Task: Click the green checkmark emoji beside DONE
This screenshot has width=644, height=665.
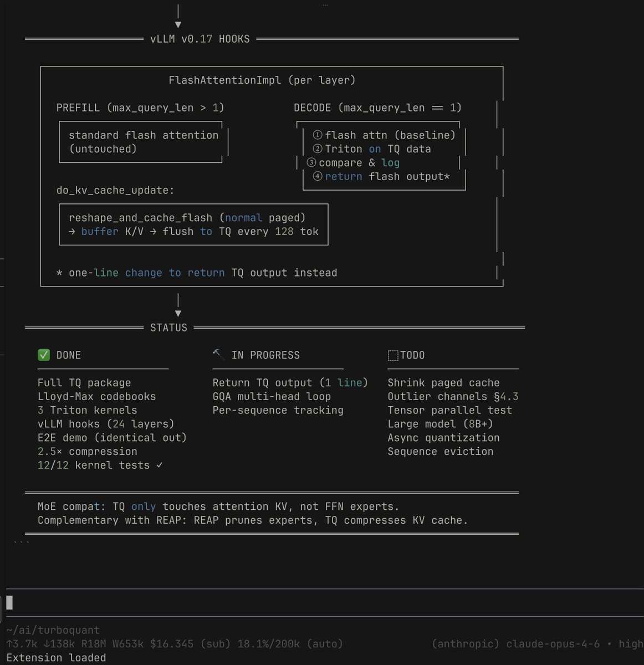Action: [x=44, y=355]
